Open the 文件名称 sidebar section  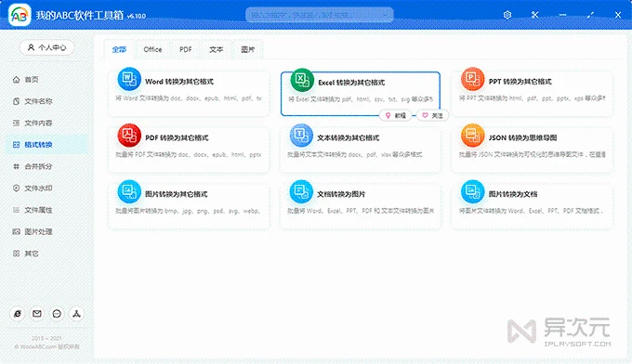coord(46,101)
